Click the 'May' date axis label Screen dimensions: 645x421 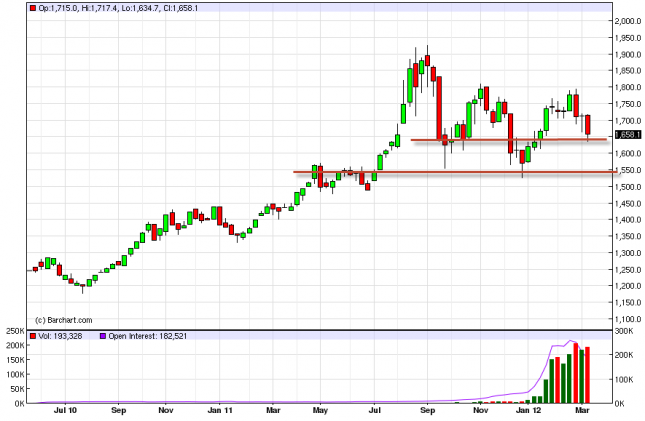[320, 410]
